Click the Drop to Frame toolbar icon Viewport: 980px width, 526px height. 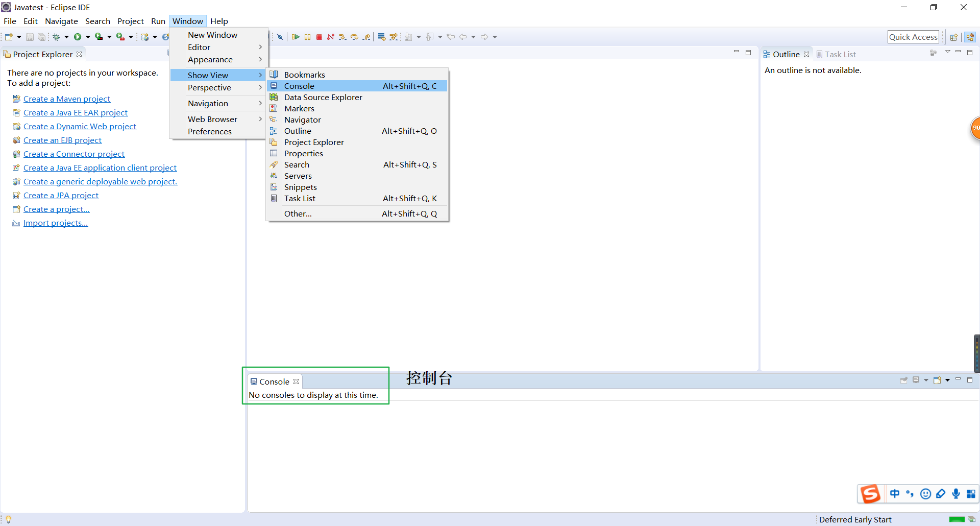(x=382, y=37)
